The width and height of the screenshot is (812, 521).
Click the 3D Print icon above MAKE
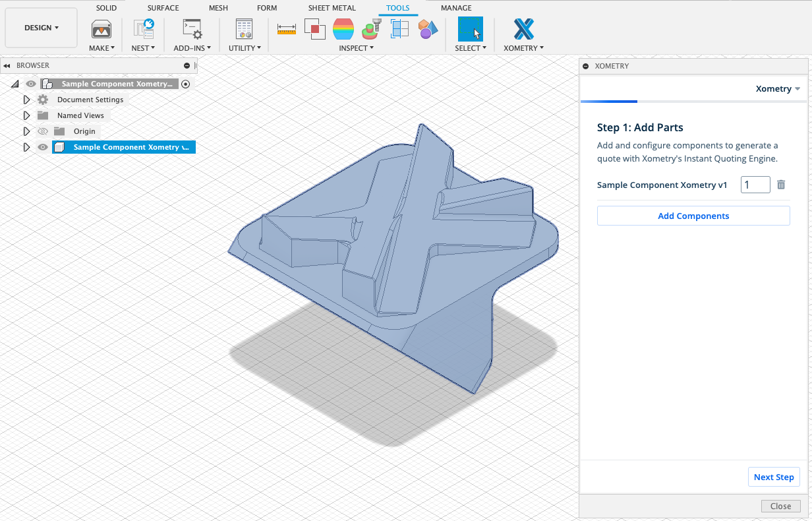click(101, 30)
